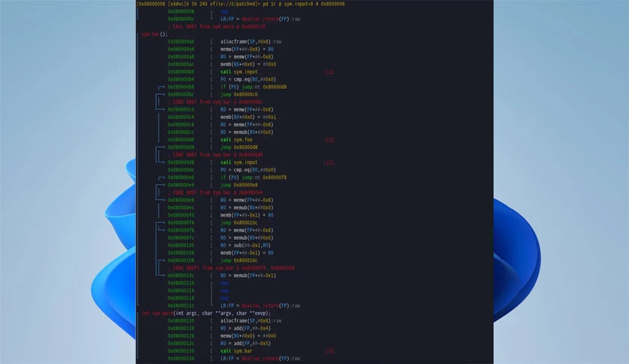Click the address 0x08000110
Viewport: 629px width, 364px height.
pyautogui.click(x=181, y=283)
